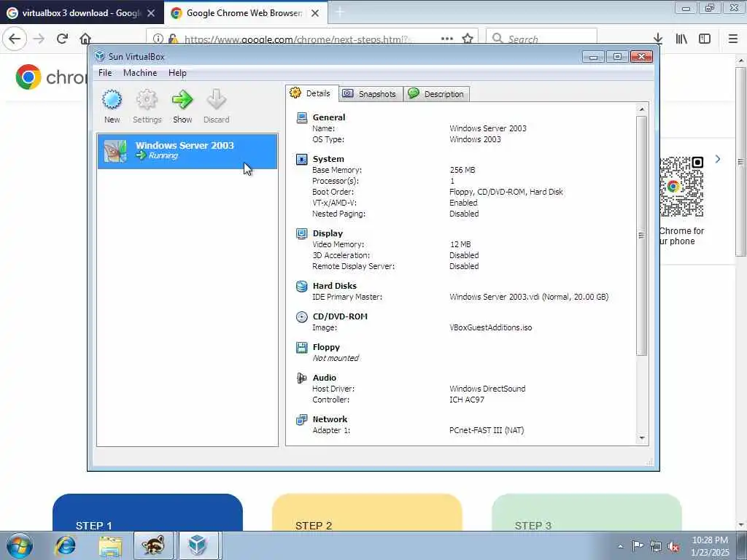
Task: Click the Hard Disks section heading
Action: click(x=334, y=286)
